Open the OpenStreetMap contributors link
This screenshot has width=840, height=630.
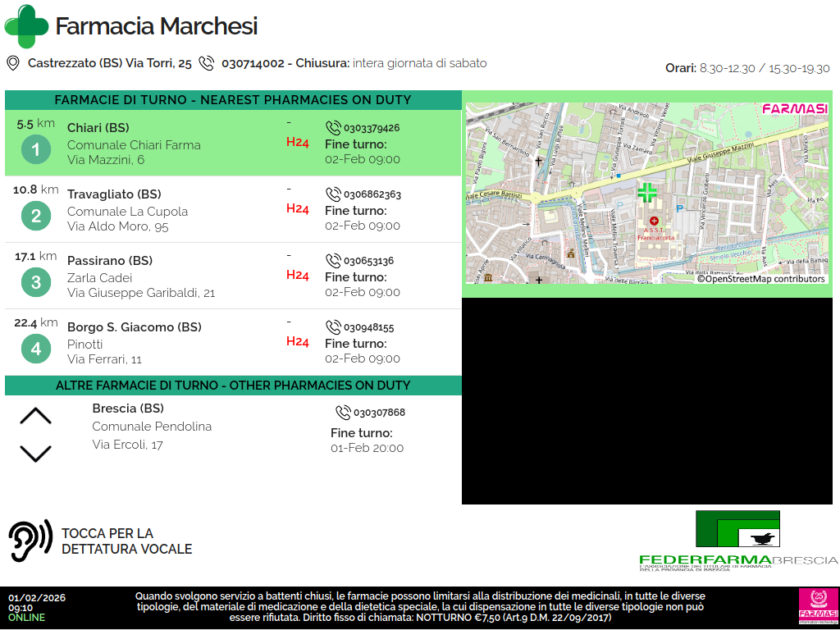[760, 279]
